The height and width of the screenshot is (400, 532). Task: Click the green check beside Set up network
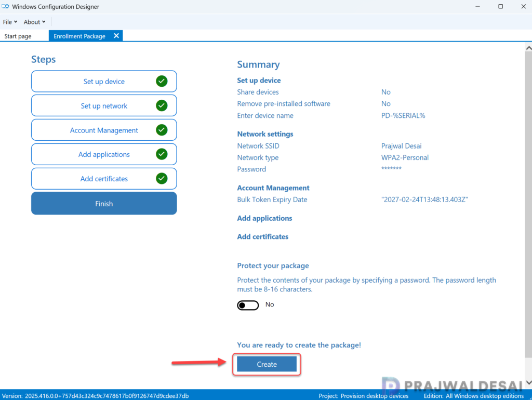pos(162,105)
